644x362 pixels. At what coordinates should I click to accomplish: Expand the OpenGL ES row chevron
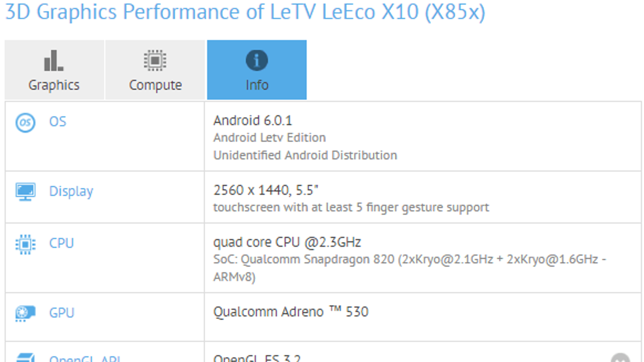pos(620,358)
